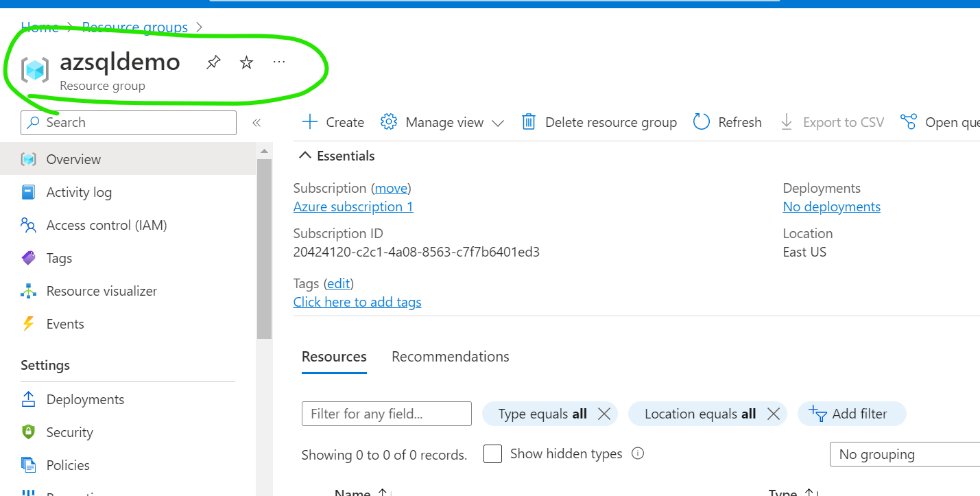Click the No deployments link
This screenshot has height=496, width=980.
(832, 206)
